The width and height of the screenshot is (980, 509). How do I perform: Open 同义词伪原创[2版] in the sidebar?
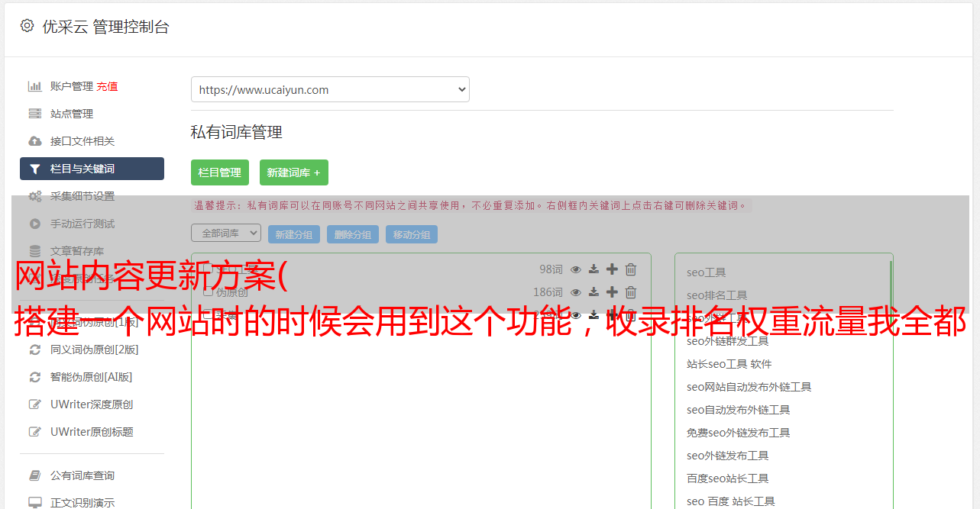click(x=94, y=350)
